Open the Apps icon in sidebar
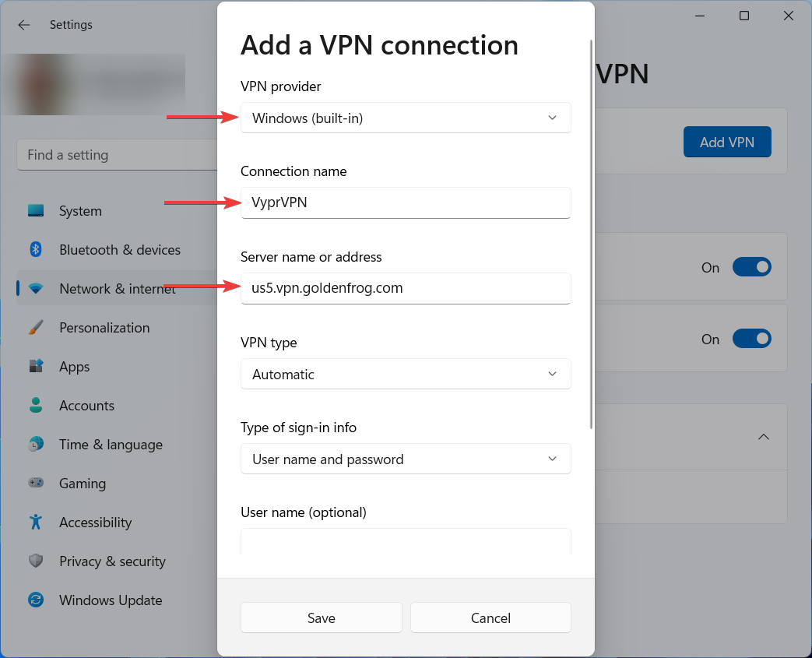The image size is (812, 658). (36, 367)
